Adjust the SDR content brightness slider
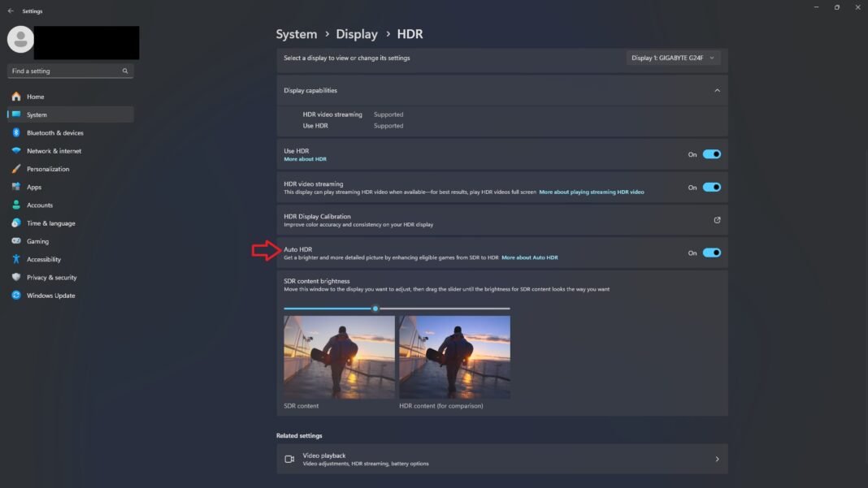868x488 pixels. [x=375, y=309]
